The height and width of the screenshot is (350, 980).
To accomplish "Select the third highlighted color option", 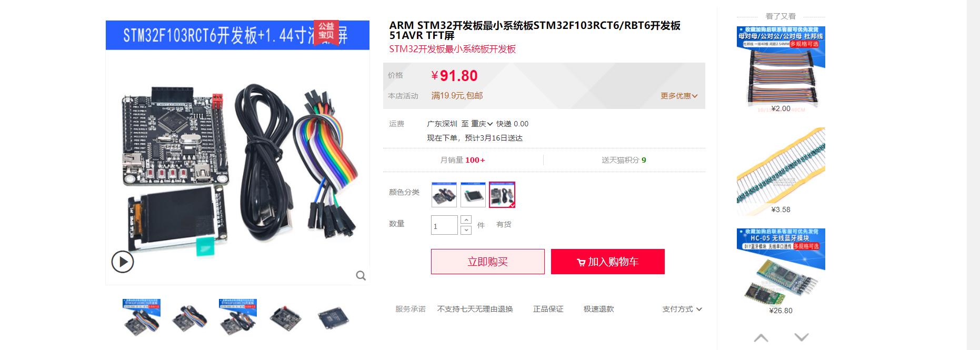I will coord(502,195).
